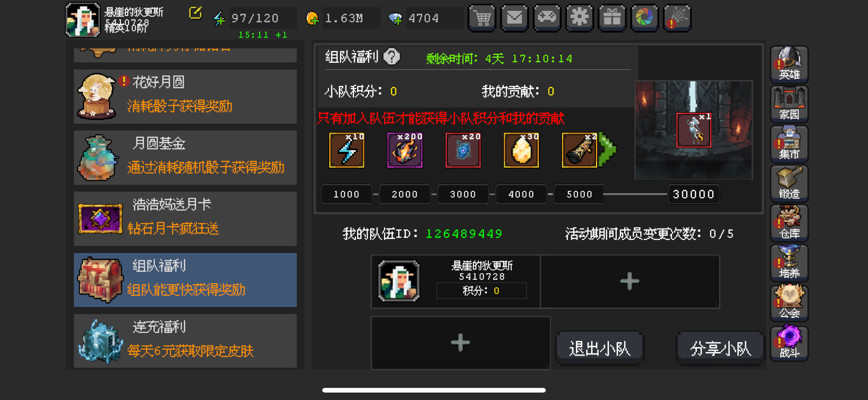Select the 30000 points milestone marker

click(694, 194)
